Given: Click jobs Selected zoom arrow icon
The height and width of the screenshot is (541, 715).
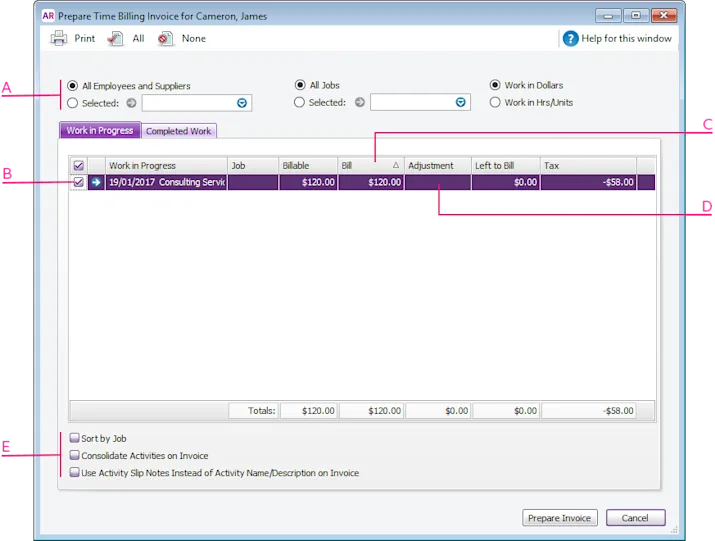Looking at the screenshot, I should [x=360, y=102].
